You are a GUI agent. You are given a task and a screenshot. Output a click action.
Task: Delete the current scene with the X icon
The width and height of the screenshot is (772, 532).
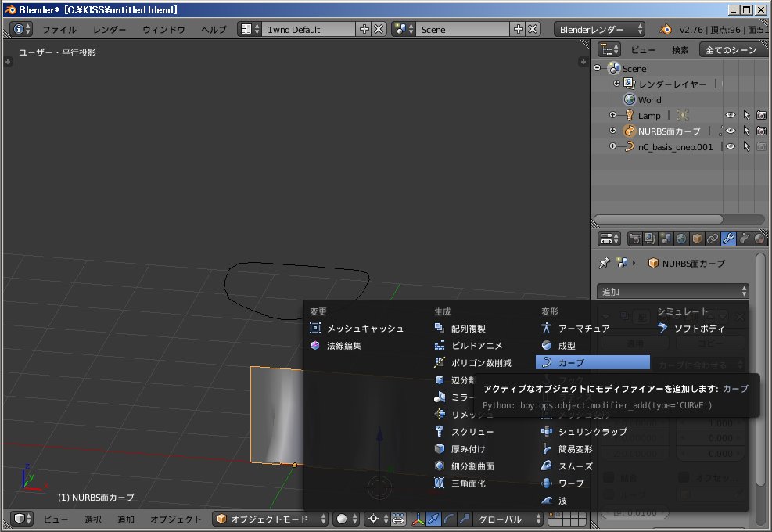click(533, 29)
